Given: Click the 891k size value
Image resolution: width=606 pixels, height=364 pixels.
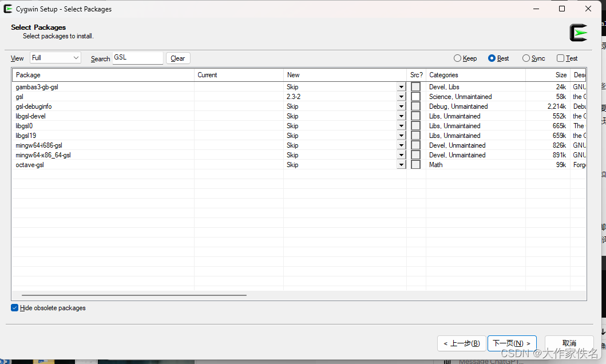Looking at the screenshot, I should pyautogui.click(x=559, y=155).
